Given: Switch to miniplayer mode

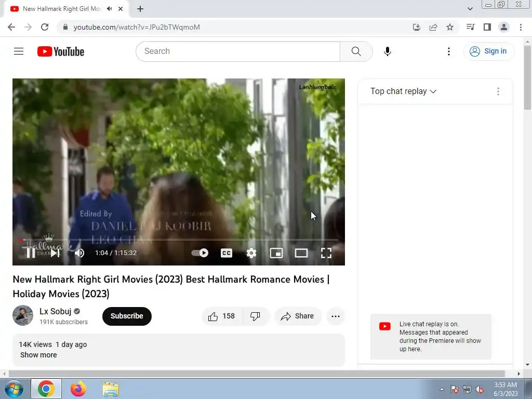Looking at the screenshot, I should pyautogui.click(x=276, y=253).
